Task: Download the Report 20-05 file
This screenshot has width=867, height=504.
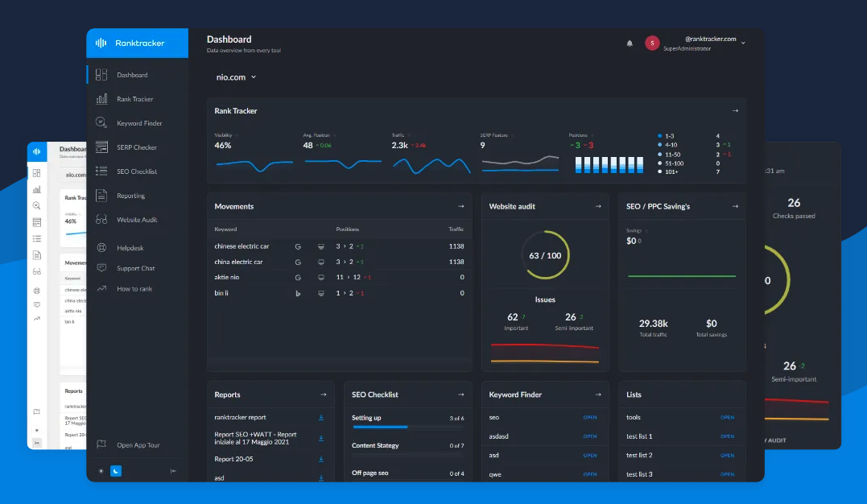Action: point(320,459)
